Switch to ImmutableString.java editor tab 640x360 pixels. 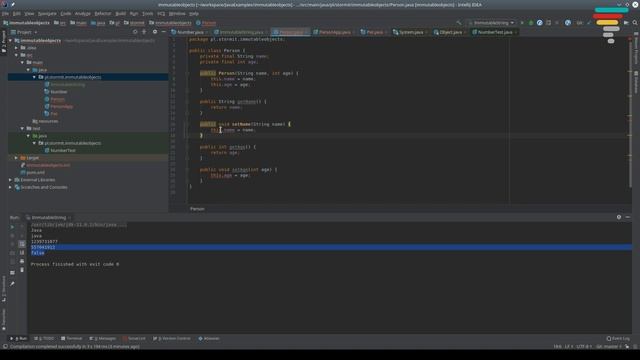point(242,32)
